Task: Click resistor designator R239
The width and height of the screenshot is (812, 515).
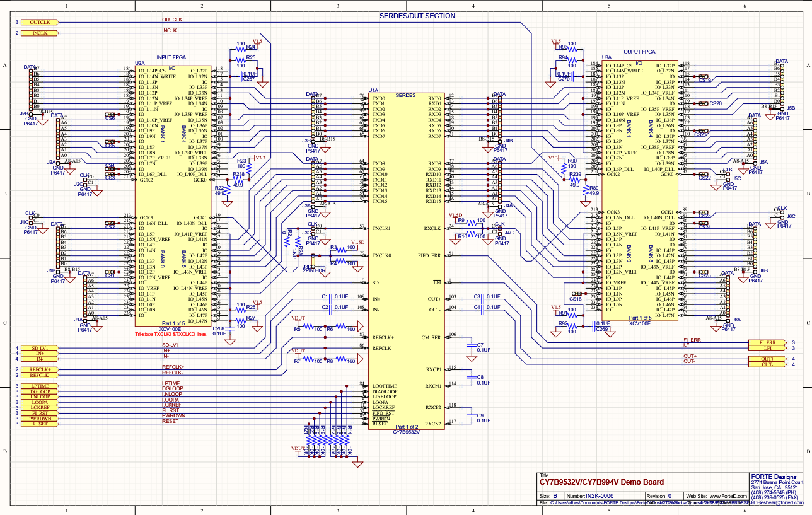Action: click(575, 174)
